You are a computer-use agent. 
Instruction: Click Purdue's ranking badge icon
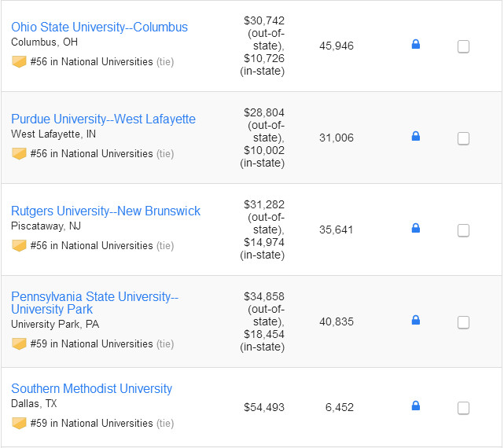click(x=19, y=153)
